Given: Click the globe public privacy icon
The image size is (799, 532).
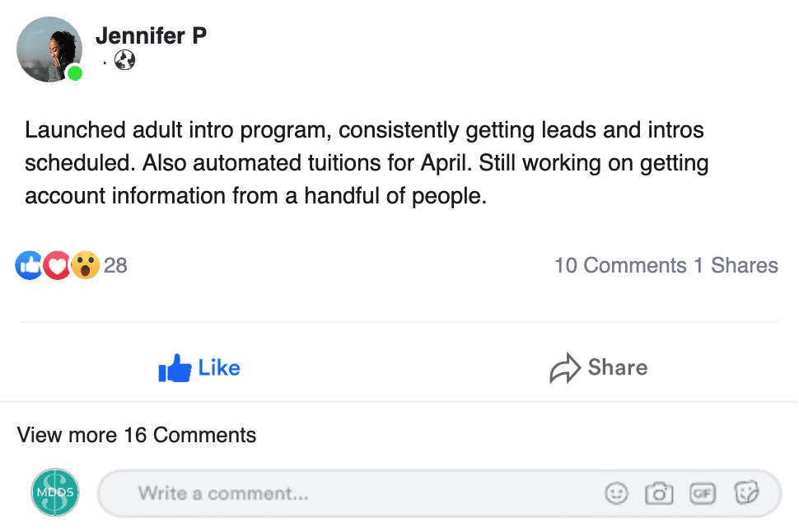Looking at the screenshot, I should tap(125, 60).
